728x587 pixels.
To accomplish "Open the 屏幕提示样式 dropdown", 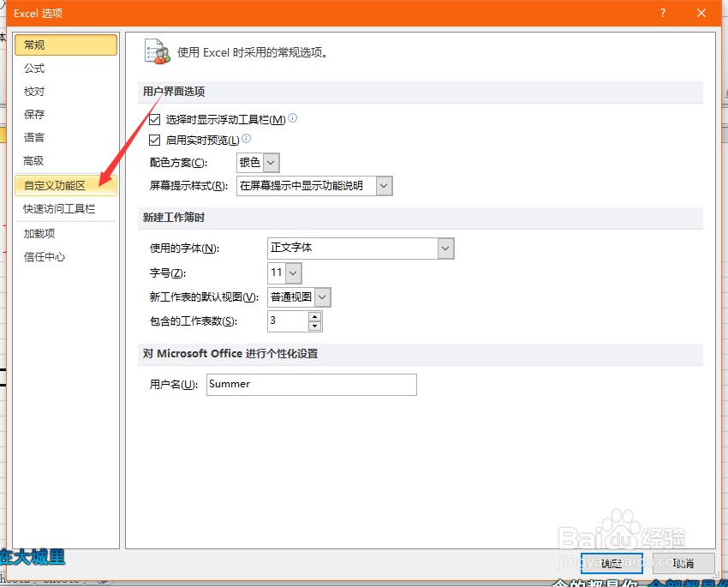I will [384, 186].
